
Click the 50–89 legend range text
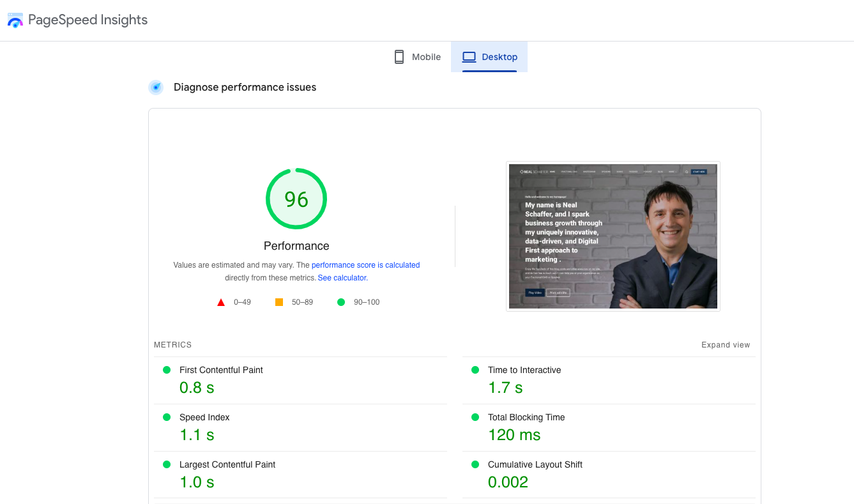coord(302,302)
